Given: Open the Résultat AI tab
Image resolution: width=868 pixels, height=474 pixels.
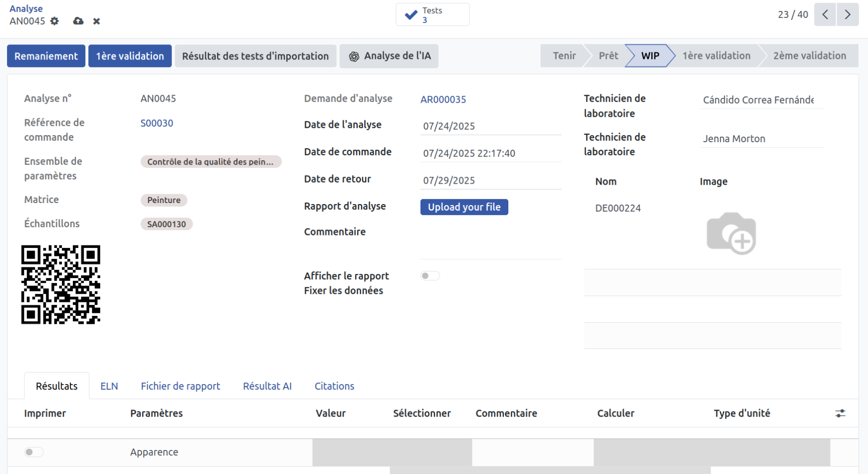Looking at the screenshot, I should [267, 386].
